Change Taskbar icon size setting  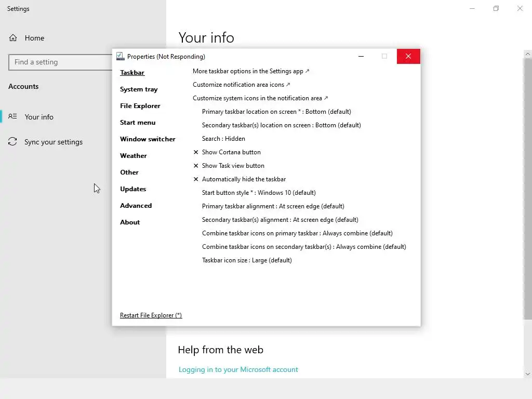pyautogui.click(x=247, y=260)
